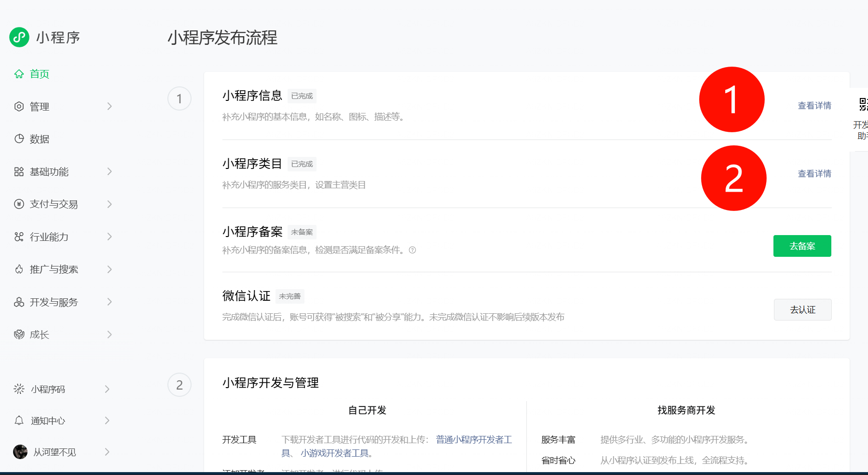
Task: Click the 成长 icon in sidebar
Action: pyautogui.click(x=19, y=335)
